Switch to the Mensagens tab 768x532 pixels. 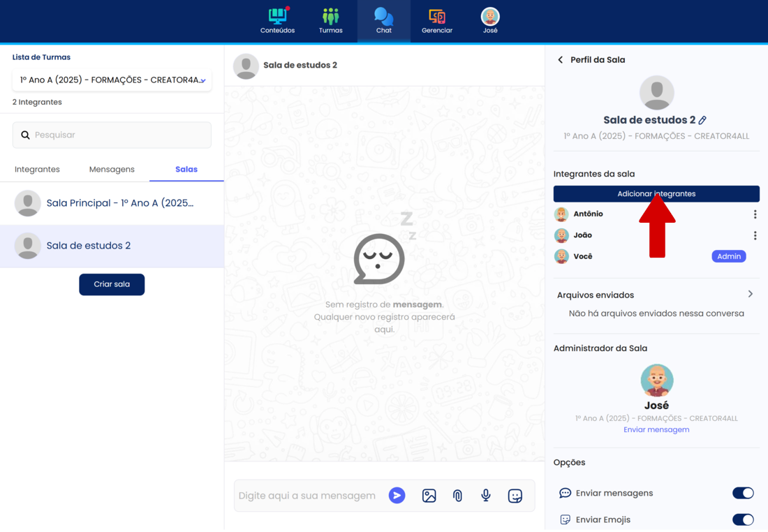[112, 170]
